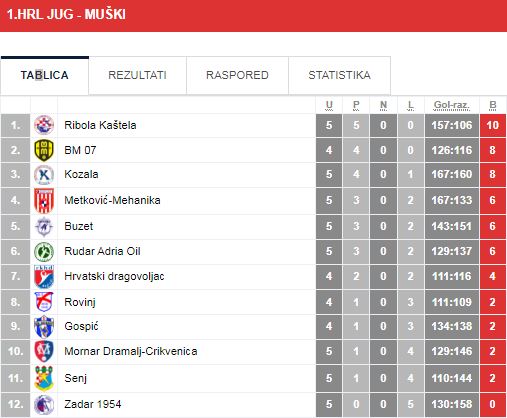The width and height of the screenshot is (507, 418).
Task: Click the Mornar Dramalj-Crikvenica shield logo
Action: [44, 351]
